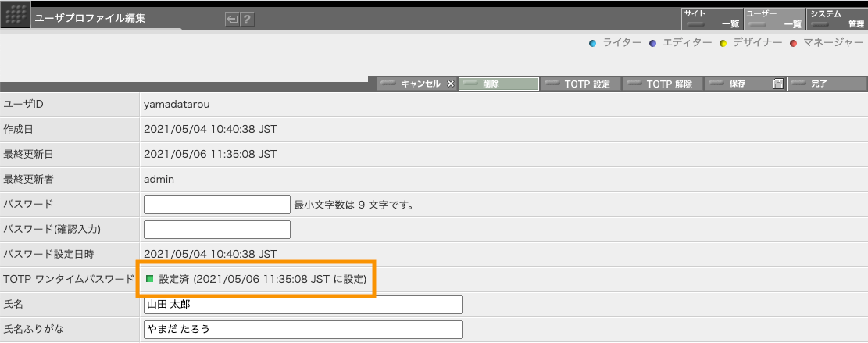Click the マネージャー legend label
Screen dimensions: 868x343
point(833,43)
